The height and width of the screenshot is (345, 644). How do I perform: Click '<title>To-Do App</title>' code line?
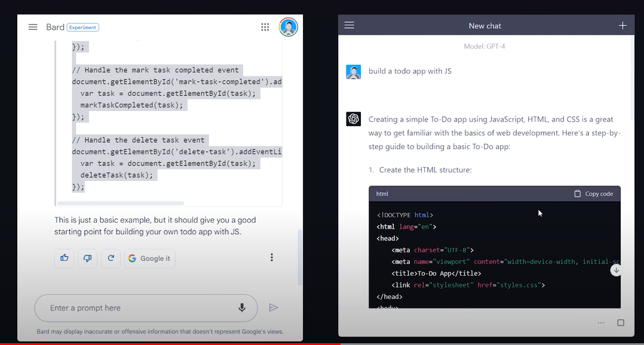point(436,273)
